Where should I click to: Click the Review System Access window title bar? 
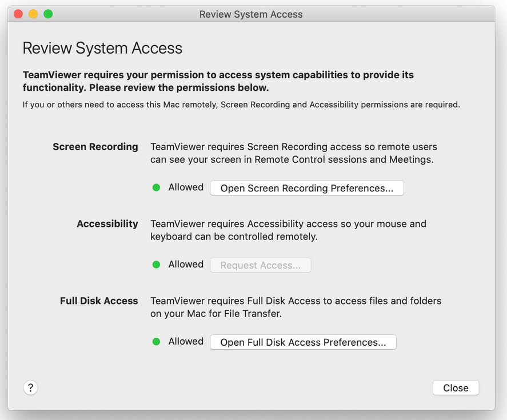pos(251,14)
